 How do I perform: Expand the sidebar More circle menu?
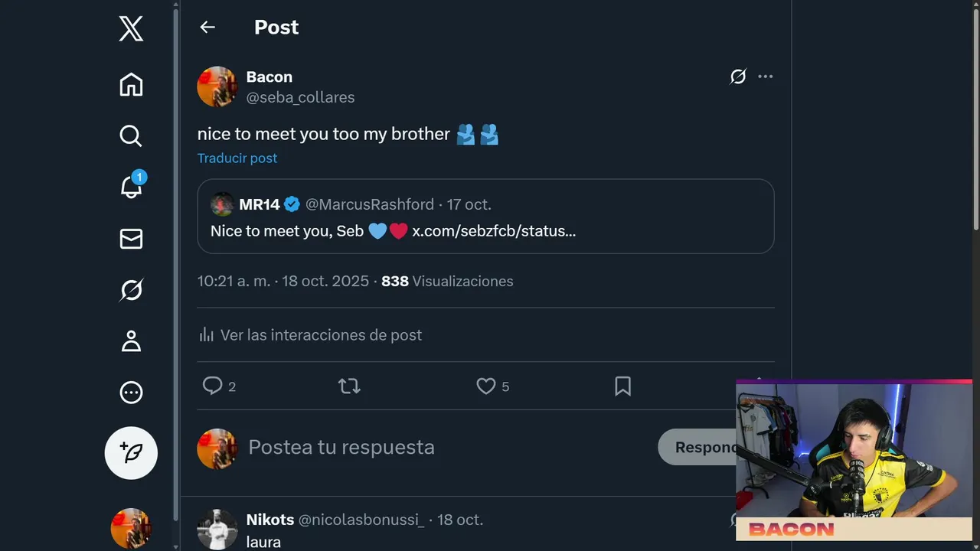coord(131,393)
